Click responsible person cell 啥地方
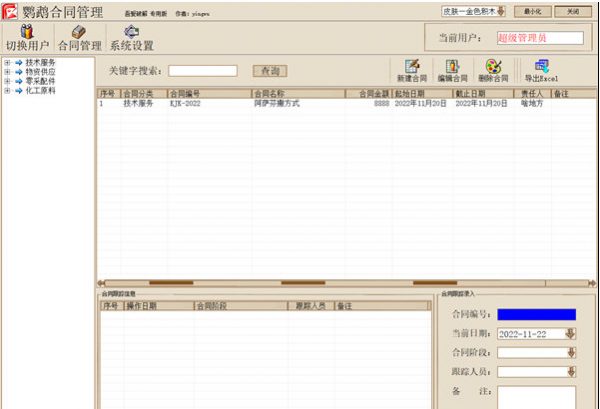Screen dimensions: 600x409 click(532, 103)
